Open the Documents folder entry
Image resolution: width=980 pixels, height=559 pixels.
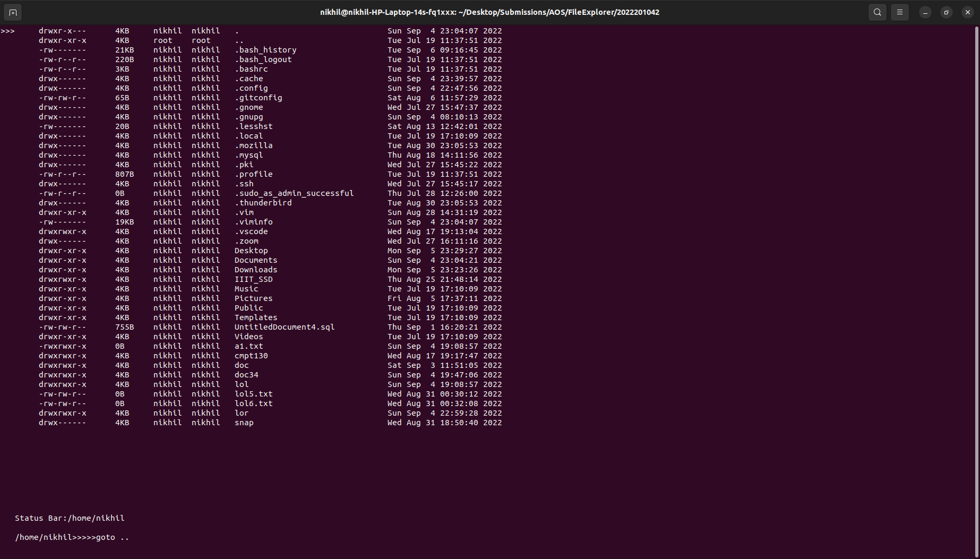click(x=255, y=260)
